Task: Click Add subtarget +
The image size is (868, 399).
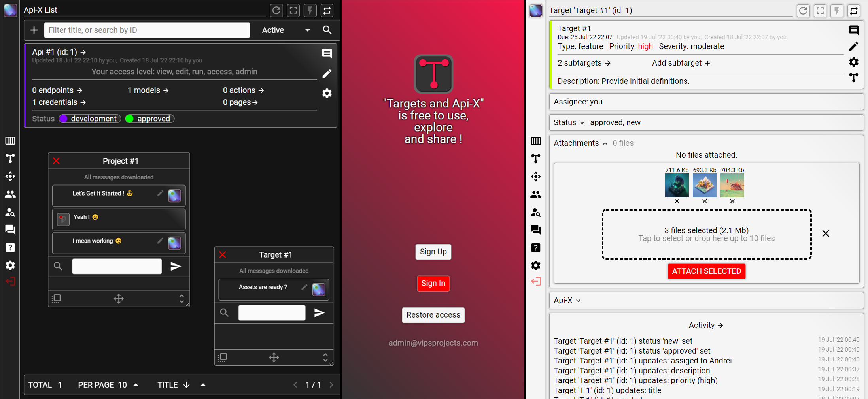Action: coord(681,63)
